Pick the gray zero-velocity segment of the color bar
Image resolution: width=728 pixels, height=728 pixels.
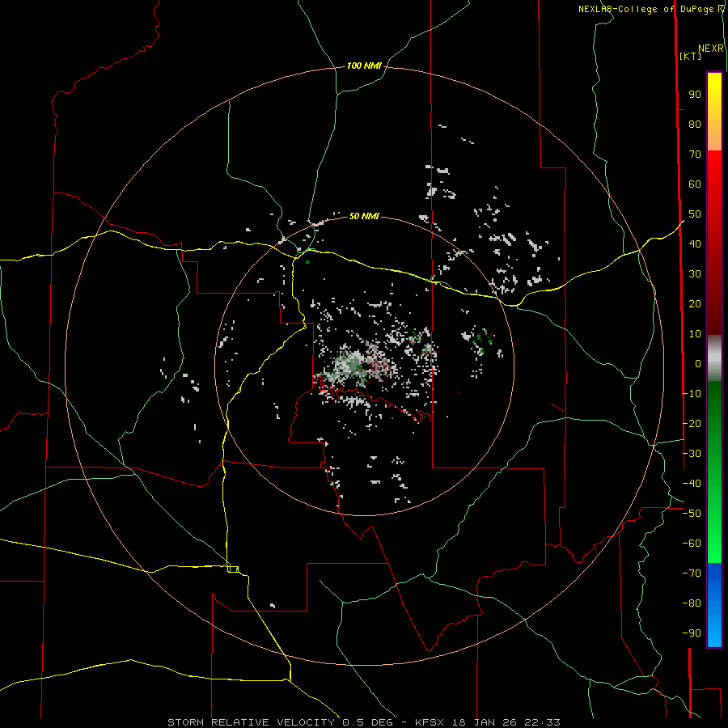[x=714, y=358]
